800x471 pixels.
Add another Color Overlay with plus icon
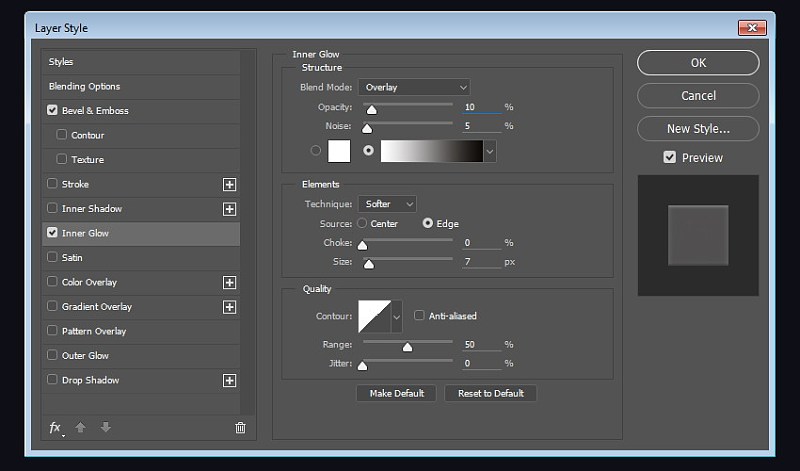tap(230, 282)
